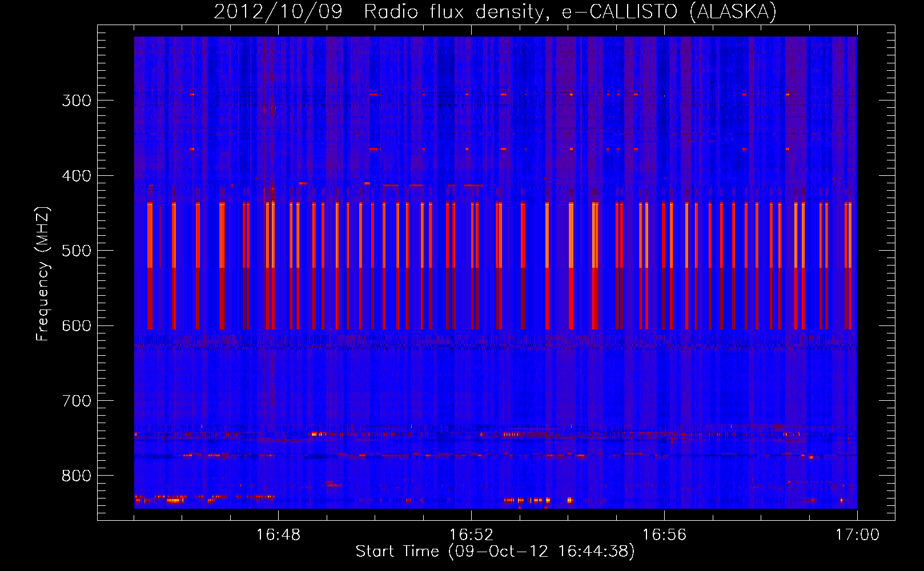The image size is (924, 571).
Task: Click the 700 frequency tick label
Action: 77,401
